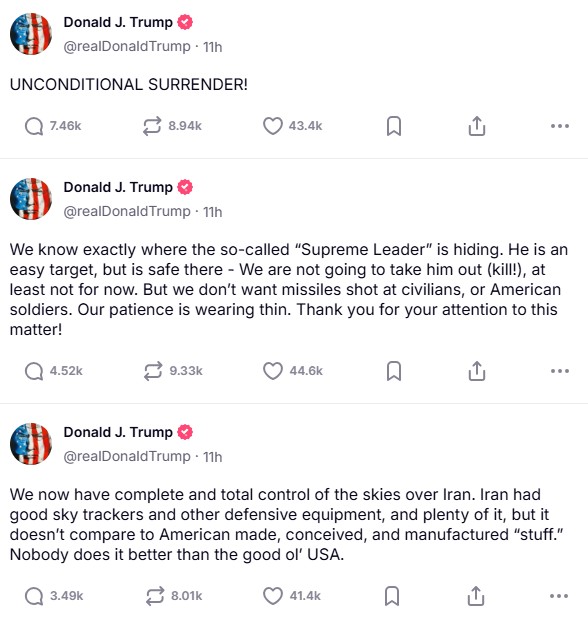Open the profile avatar on the first post

(x=31, y=34)
